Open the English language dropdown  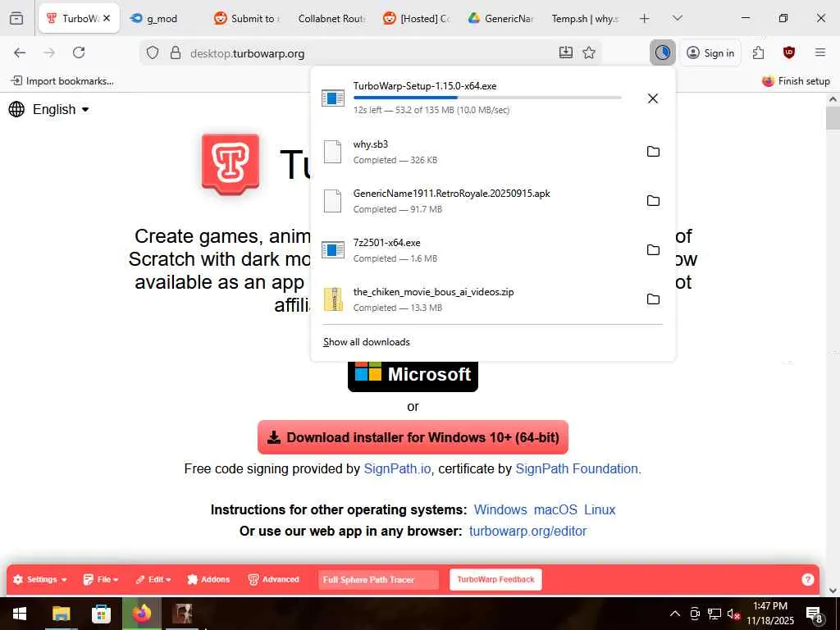(61, 109)
